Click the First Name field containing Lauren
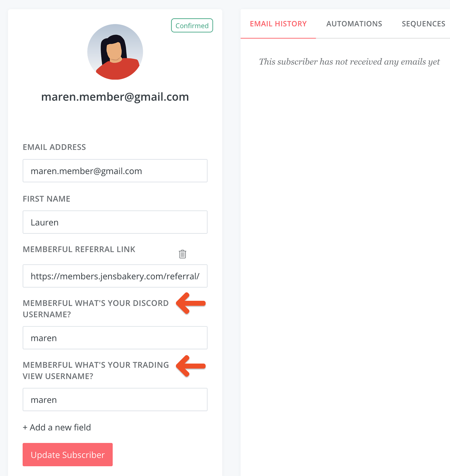This screenshot has height=476, width=450. [x=115, y=222]
